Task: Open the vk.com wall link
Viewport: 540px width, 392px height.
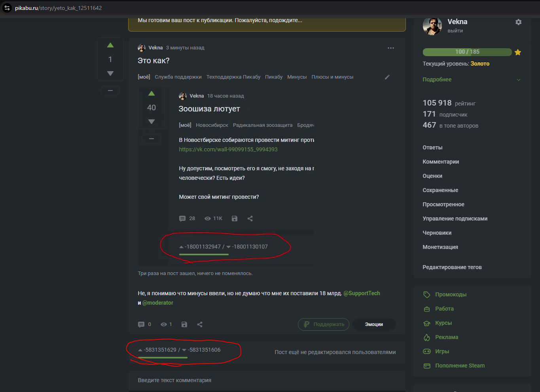Action: 228,149
